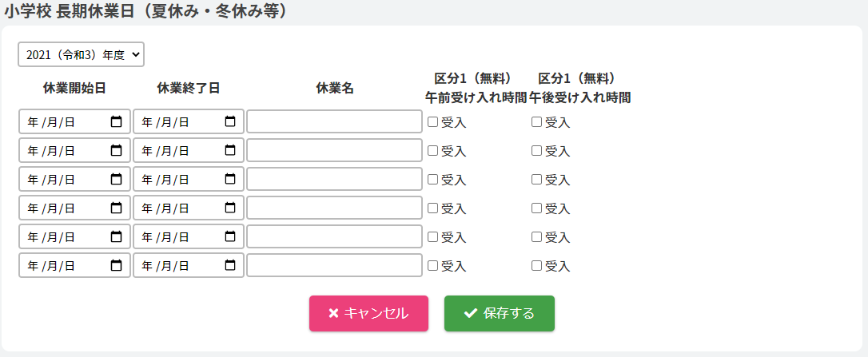Screen dimensions: 868x357
Task: Tick morning 受入 checkbox in fourth row
Action: point(432,208)
